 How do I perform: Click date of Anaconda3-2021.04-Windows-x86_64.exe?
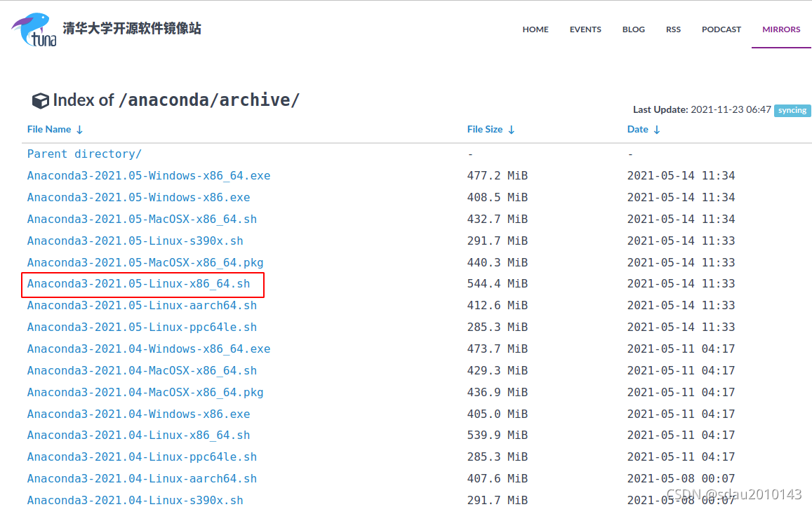(681, 349)
